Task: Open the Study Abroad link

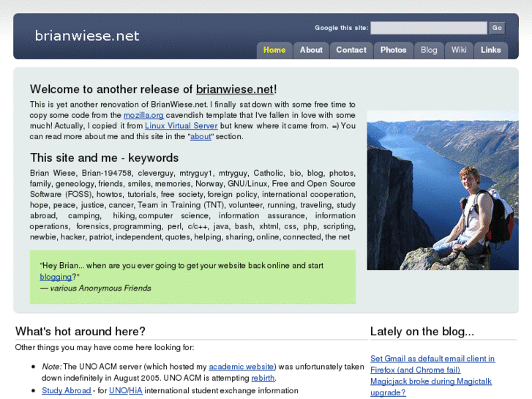Action: click(x=67, y=390)
